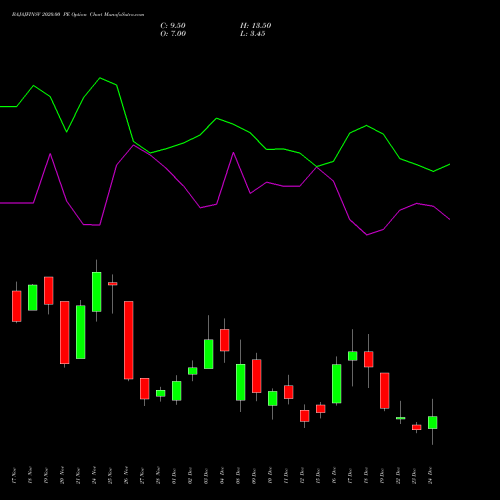Select the green candle for 16 Dec
The image size is (500, 500).
pos(337,384)
